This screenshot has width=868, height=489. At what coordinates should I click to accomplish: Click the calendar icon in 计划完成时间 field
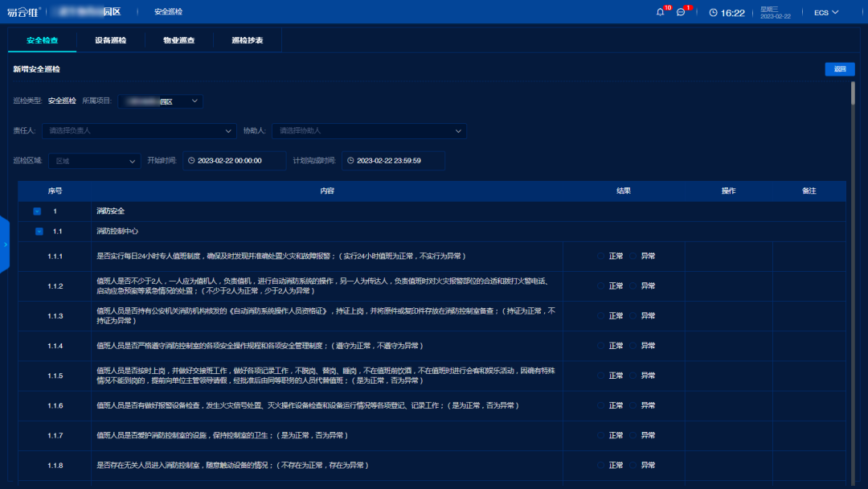click(x=350, y=161)
